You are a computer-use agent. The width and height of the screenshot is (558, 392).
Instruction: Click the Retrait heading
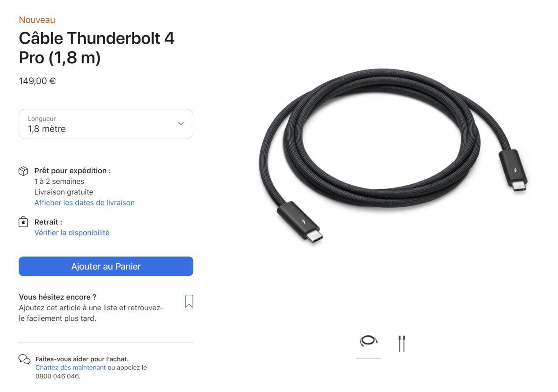[x=48, y=222]
